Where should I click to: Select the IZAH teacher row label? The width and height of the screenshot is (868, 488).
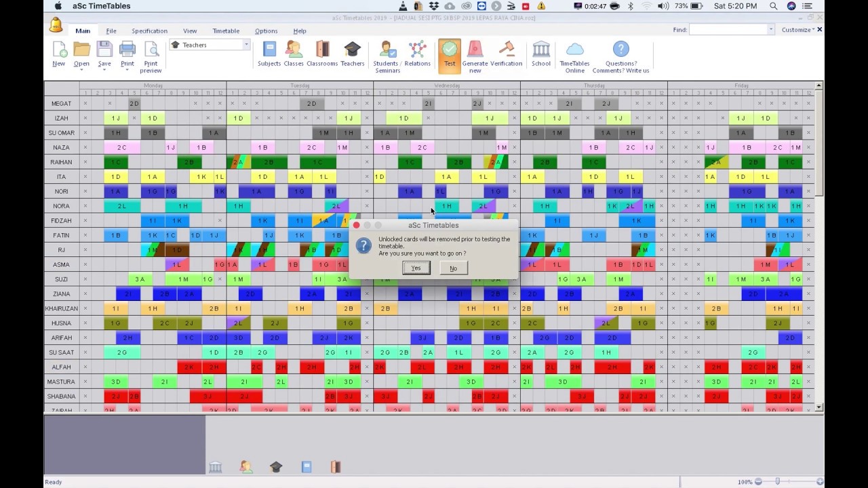62,118
